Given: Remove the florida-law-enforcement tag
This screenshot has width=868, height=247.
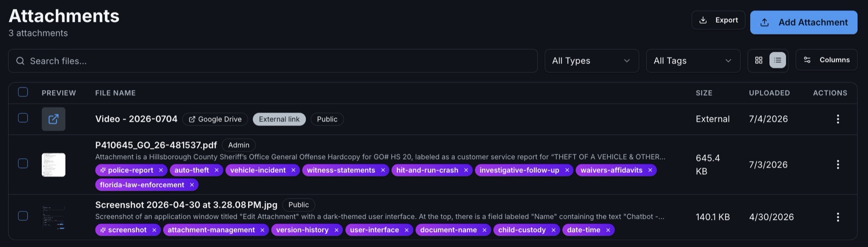Looking at the screenshot, I should (192, 185).
